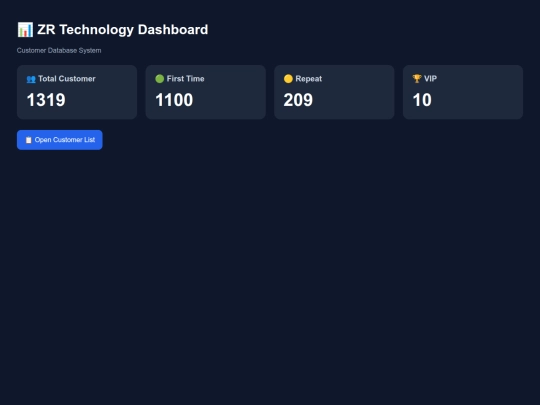This screenshot has height=405, width=540.
Task: Click the yellow circle icon on Repeat
Action: pos(288,79)
